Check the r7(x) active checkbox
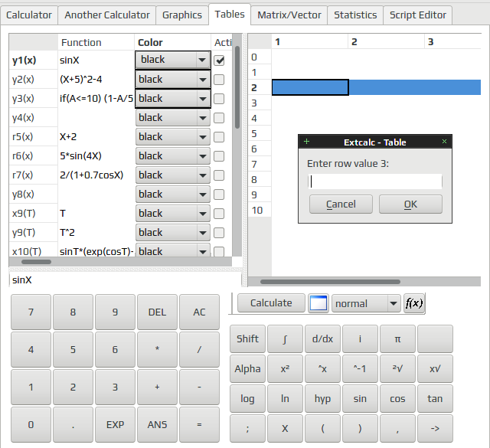The height and width of the screenshot is (448, 490). (x=219, y=175)
